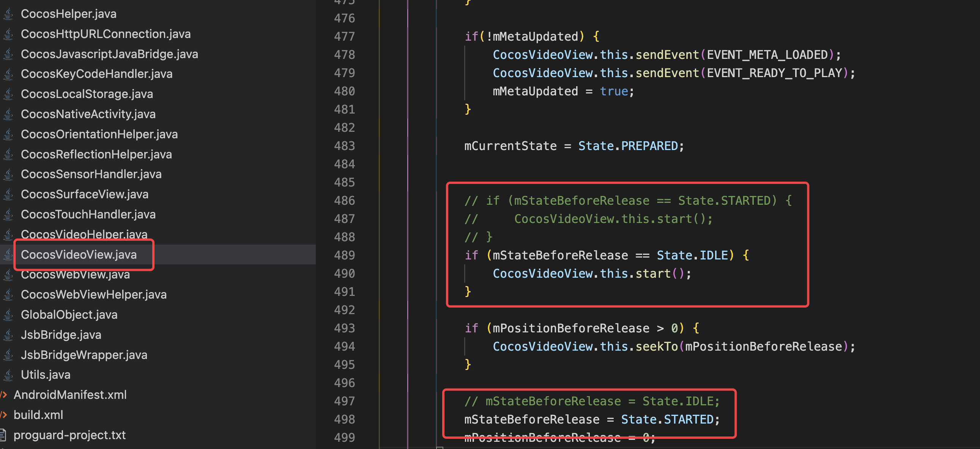
Task: Open CocosHttpURLConnection.java from the file list
Action: pyautogui.click(x=106, y=34)
